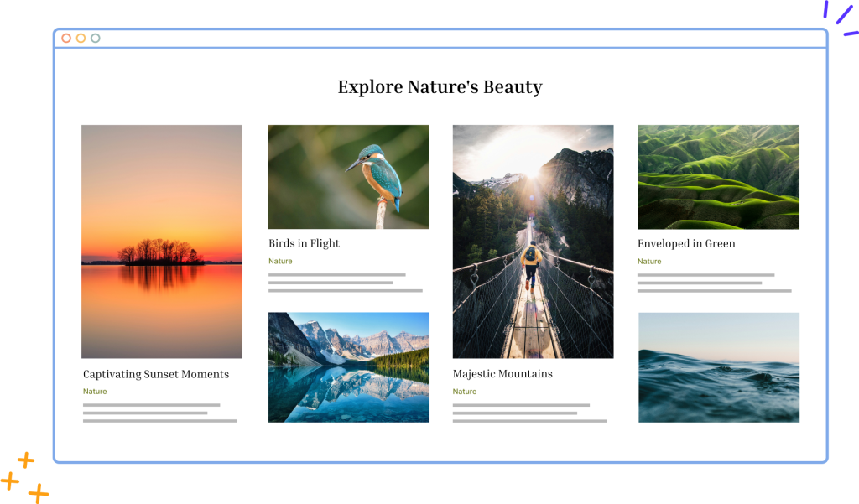Click Nature tag under Enveloped in Green
The width and height of the screenshot is (859, 504).
coord(649,262)
